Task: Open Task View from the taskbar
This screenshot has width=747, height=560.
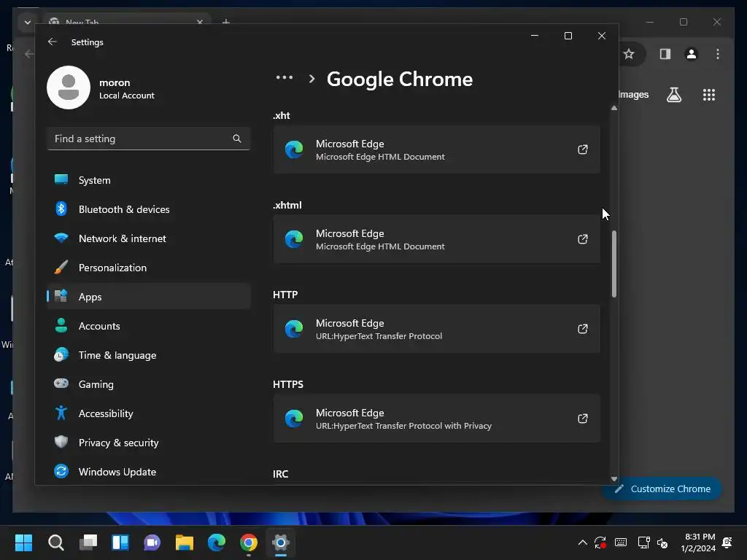Action: click(88, 542)
